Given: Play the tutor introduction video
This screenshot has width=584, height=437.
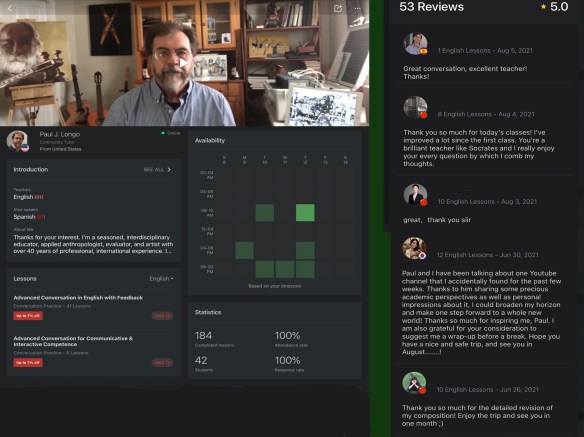Looking at the screenshot, I should 183,63.
